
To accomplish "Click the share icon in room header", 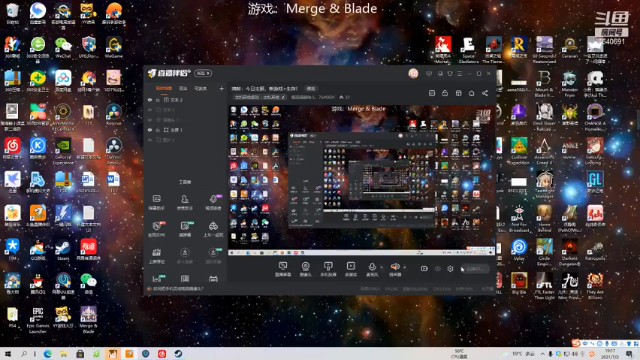I will (x=485, y=93).
